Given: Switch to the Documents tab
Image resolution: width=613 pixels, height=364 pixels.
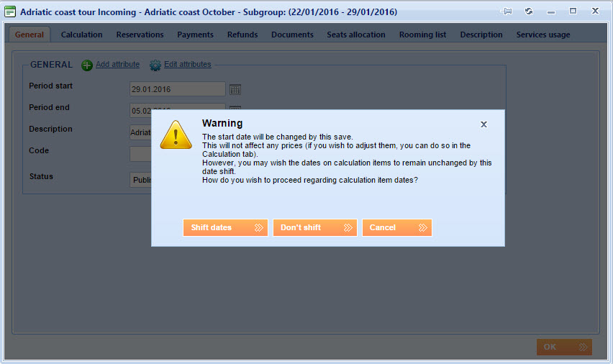Looking at the screenshot, I should [x=292, y=35].
